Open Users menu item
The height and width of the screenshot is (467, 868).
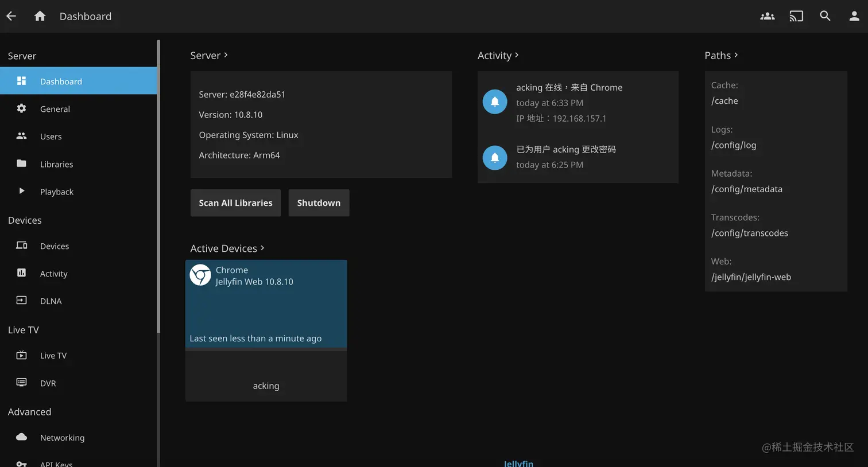tap(79, 136)
